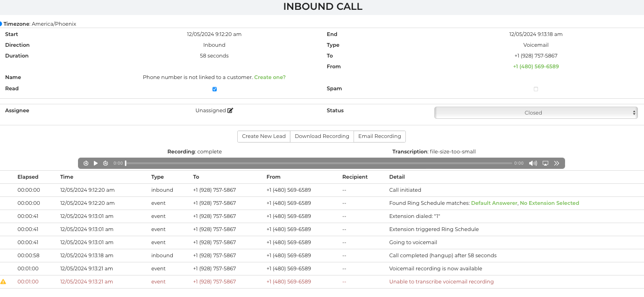Play the voicemail recording
Image resolution: width=644 pixels, height=297 pixels.
click(96, 163)
